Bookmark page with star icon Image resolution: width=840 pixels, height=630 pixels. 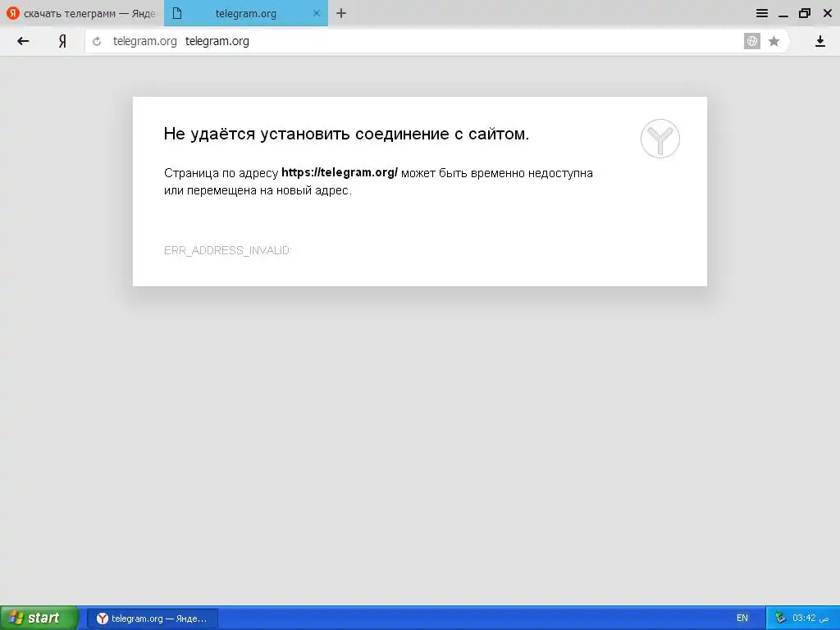(x=774, y=41)
